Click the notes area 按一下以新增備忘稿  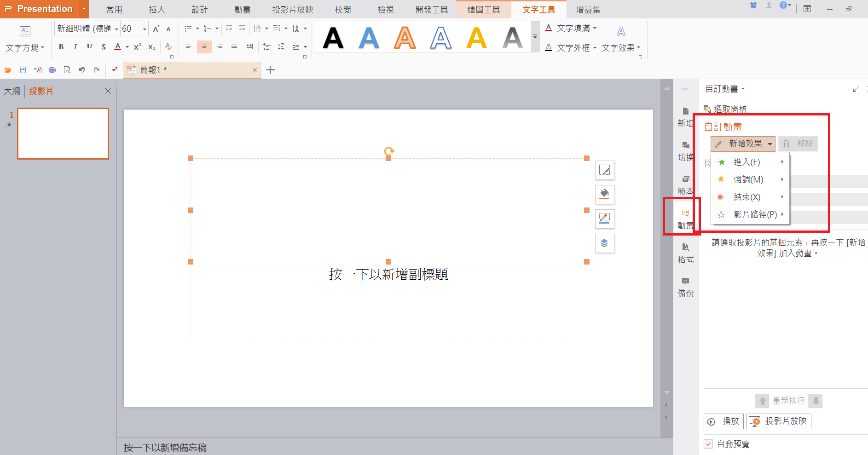coord(165,448)
